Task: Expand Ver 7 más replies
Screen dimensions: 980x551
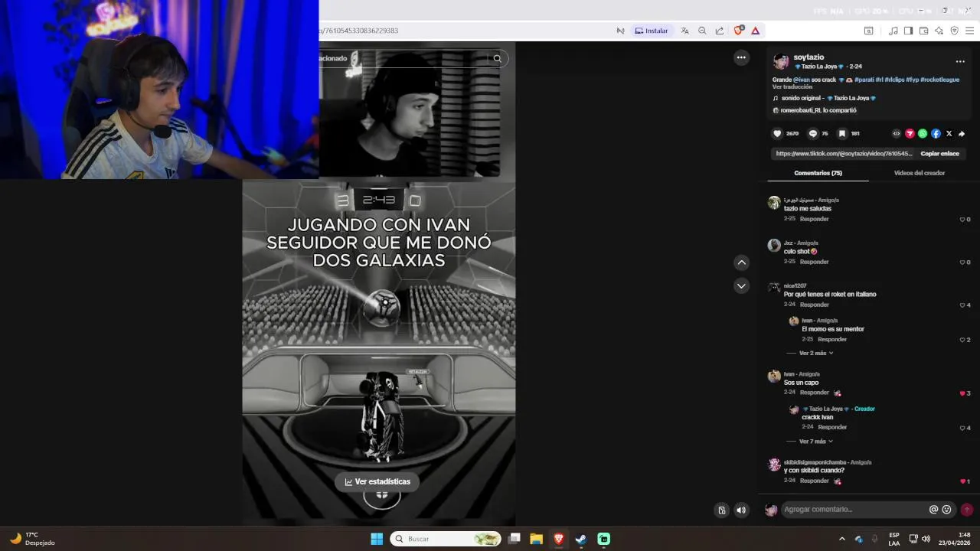Action: coord(816,442)
